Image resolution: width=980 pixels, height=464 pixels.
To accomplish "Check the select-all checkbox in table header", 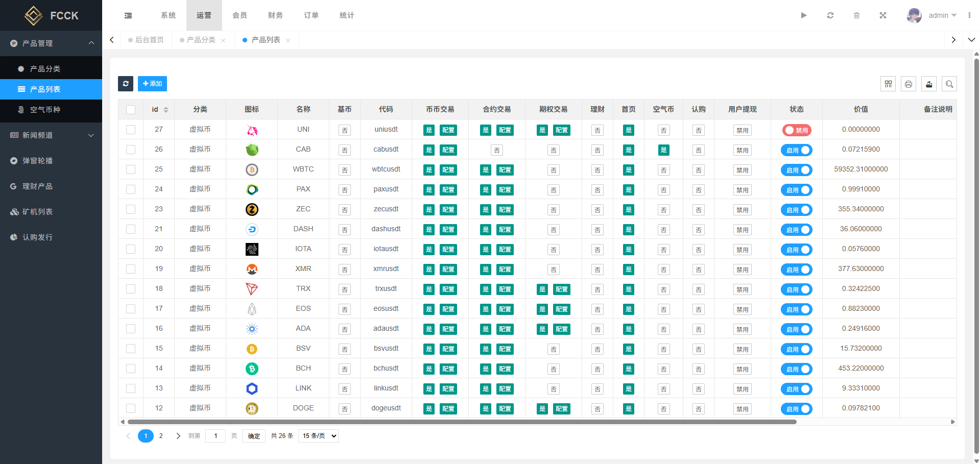I will click(131, 110).
